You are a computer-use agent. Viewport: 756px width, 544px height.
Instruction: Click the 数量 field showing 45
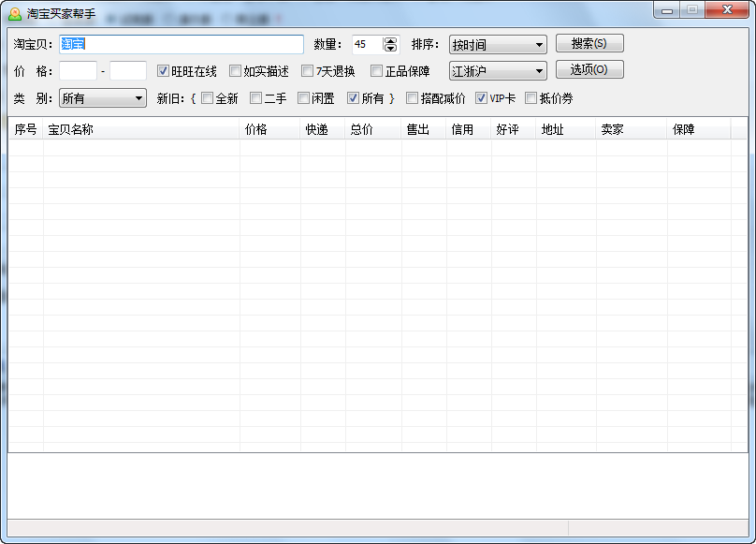click(x=368, y=44)
